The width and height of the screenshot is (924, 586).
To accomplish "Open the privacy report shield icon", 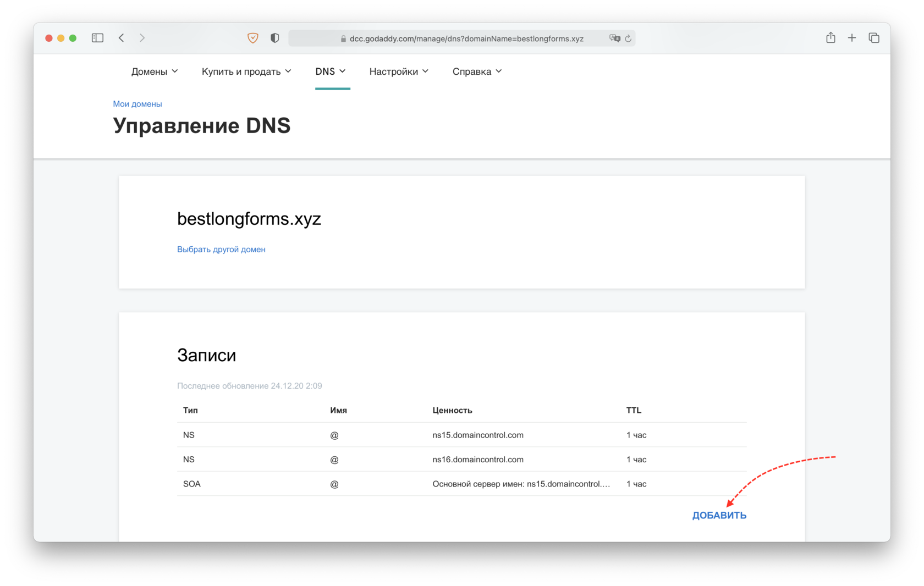I will click(275, 38).
